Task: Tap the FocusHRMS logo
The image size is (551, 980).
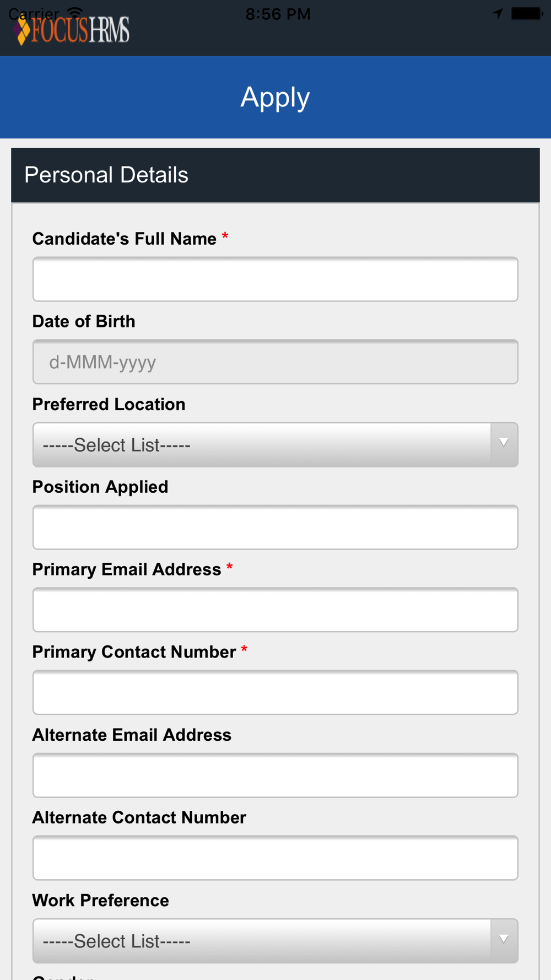Action: [72, 30]
